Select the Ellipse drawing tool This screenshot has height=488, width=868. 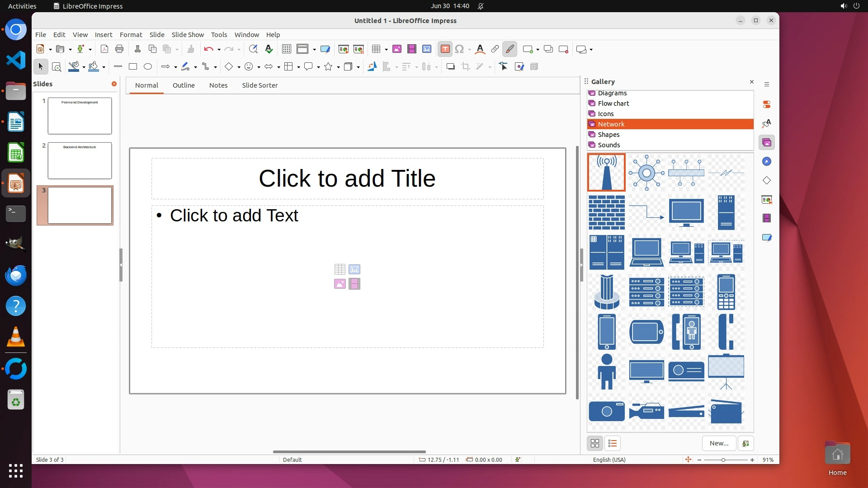click(147, 67)
